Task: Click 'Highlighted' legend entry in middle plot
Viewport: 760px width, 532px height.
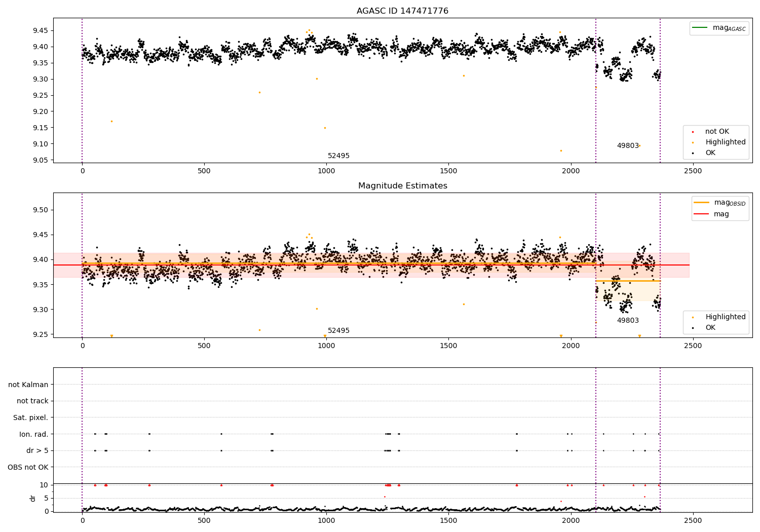Action: [x=726, y=317]
